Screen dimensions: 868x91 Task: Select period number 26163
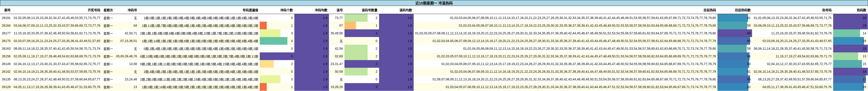pyautogui.click(x=6, y=49)
